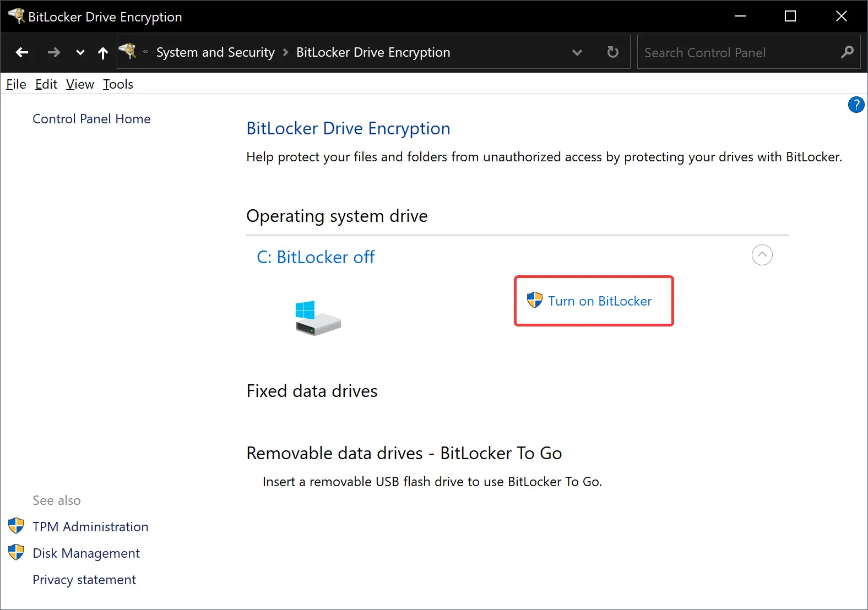Click the TPM Administration shield icon
This screenshot has height=610, width=868.
pos(17,526)
